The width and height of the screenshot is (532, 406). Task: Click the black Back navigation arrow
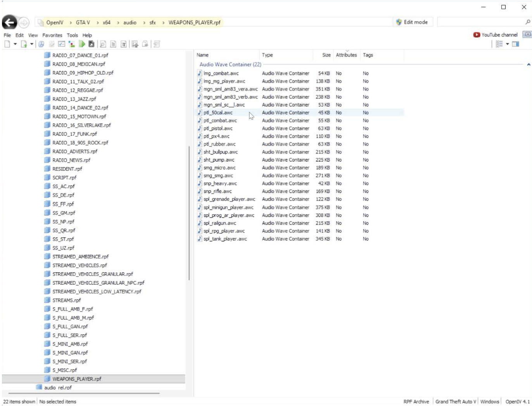10,22
